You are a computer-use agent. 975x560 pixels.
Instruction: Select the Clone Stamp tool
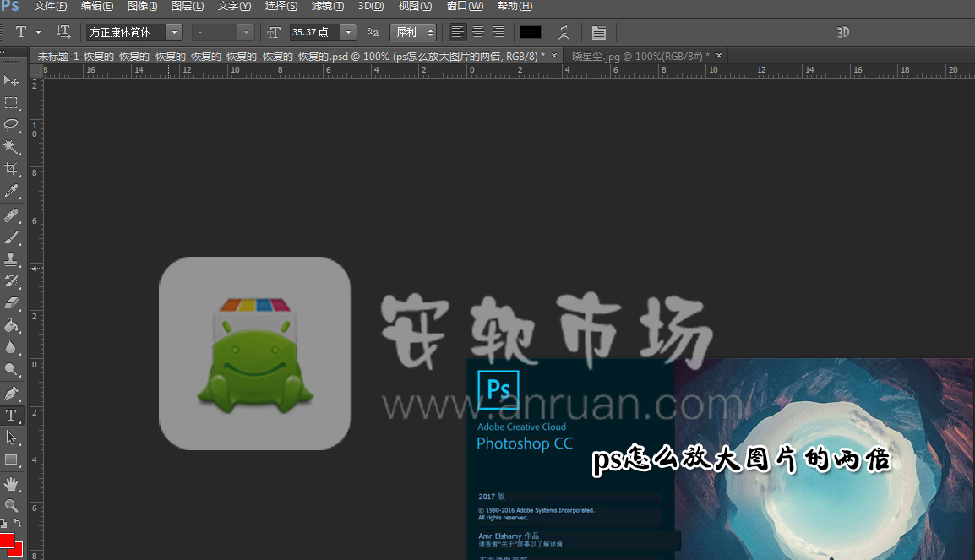[11, 258]
